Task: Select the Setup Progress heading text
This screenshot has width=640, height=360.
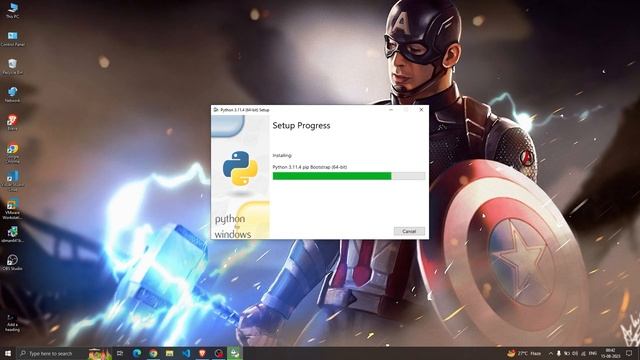Action: [x=301, y=126]
